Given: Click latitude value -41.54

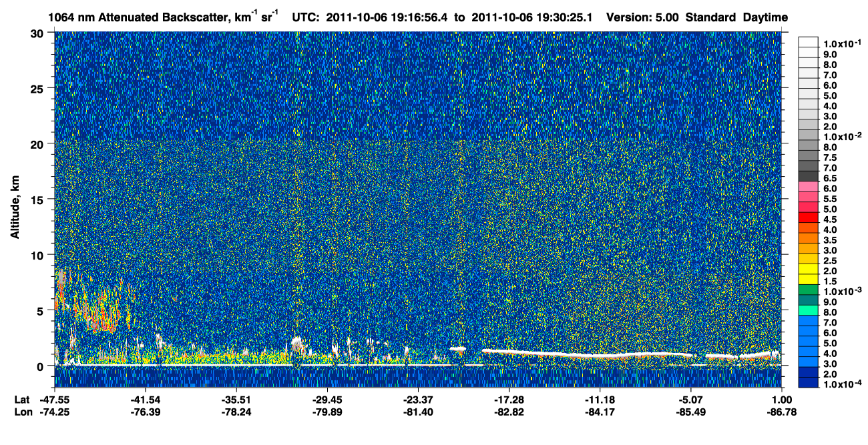Looking at the screenshot, I should click(x=145, y=400).
